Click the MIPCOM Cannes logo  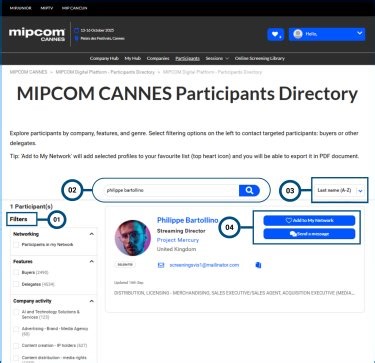coord(37,35)
